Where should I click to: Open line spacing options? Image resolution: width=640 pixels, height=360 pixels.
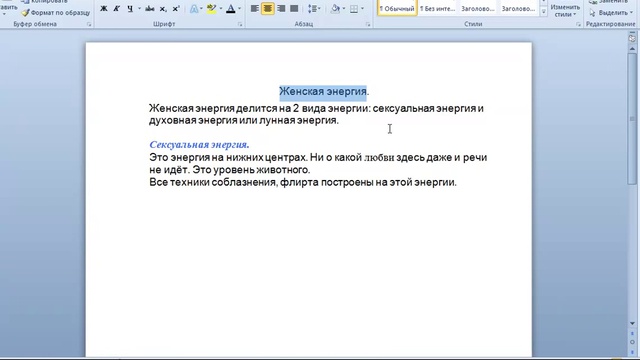(x=314, y=9)
